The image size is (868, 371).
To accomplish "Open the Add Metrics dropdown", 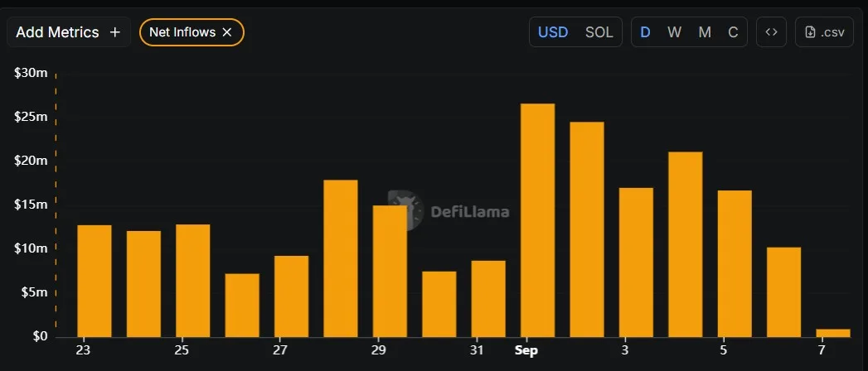I will click(69, 32).
